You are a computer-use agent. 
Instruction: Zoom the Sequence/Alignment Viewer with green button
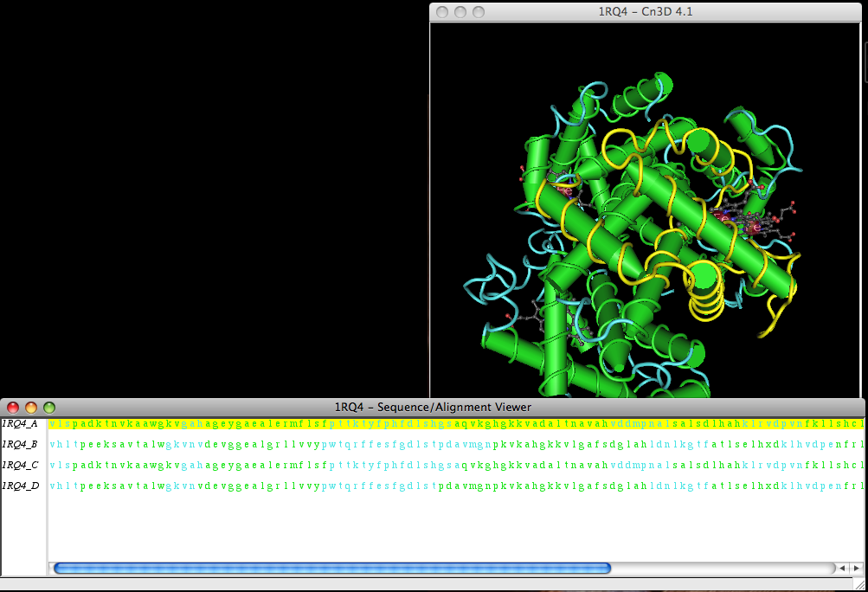(x=49, y=407)
